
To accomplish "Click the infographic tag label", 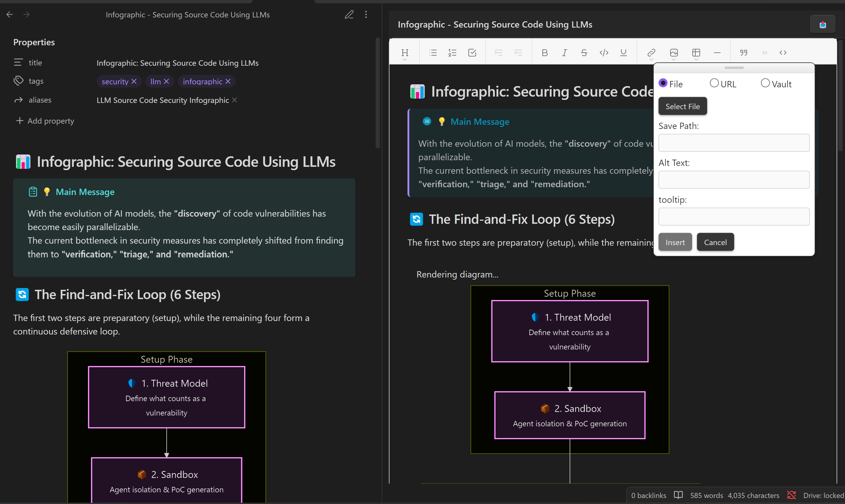I will click(203, 82).
